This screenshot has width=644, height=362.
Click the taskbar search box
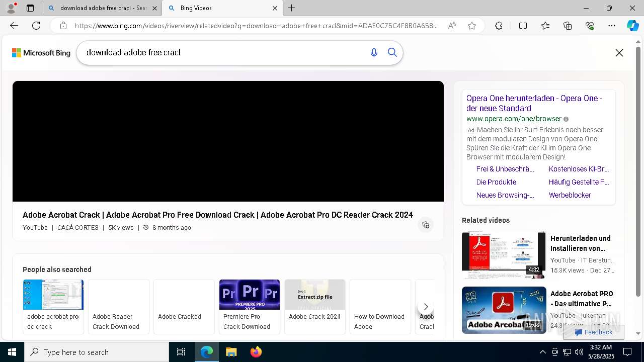(x=97, y=352)
